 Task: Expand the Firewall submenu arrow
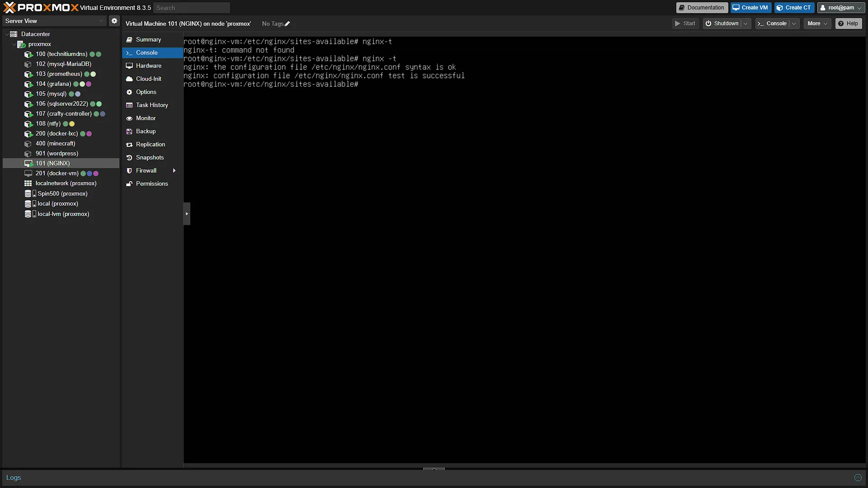coord(174,171)
